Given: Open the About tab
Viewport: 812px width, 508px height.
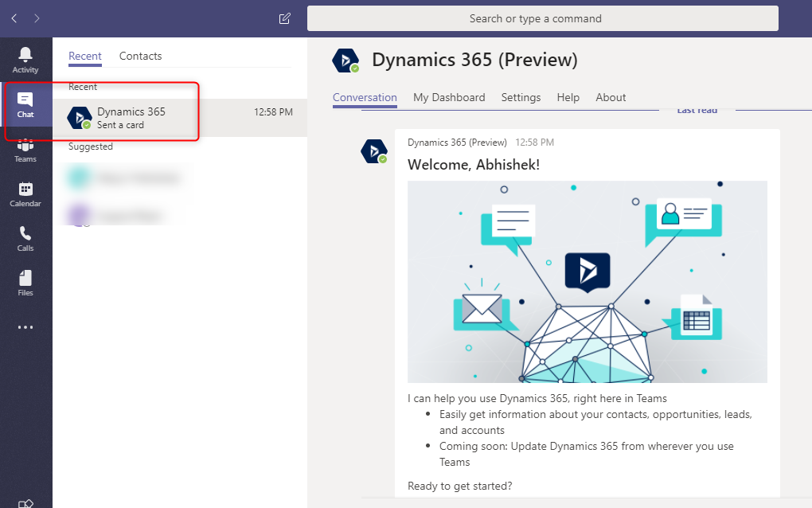Looking at the screenshot, I should tap(611, 97).
